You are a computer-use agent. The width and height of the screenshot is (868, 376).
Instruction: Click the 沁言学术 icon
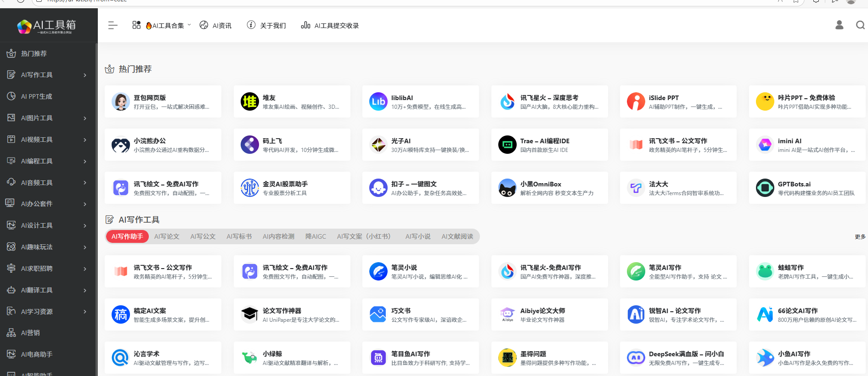(121, 358)
